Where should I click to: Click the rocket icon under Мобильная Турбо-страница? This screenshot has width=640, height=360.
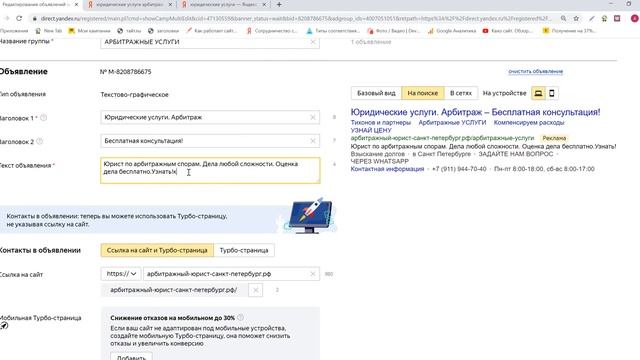pyautogui.click(x=4, y=325)
